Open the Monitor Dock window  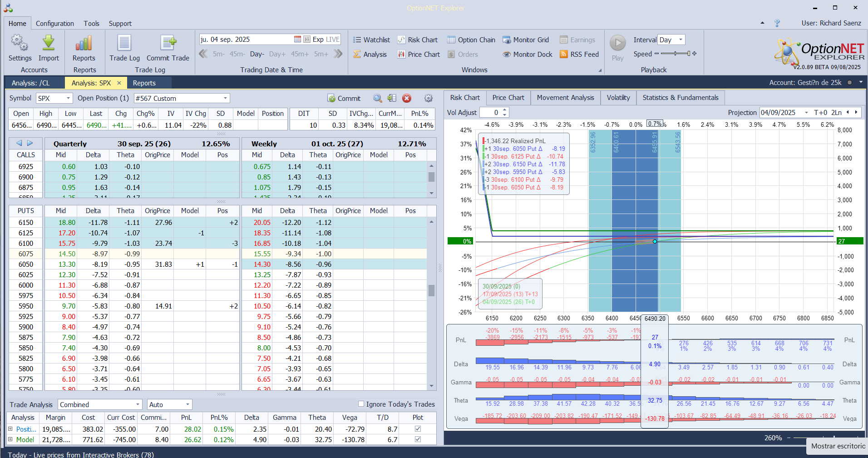tap(528, 55)
